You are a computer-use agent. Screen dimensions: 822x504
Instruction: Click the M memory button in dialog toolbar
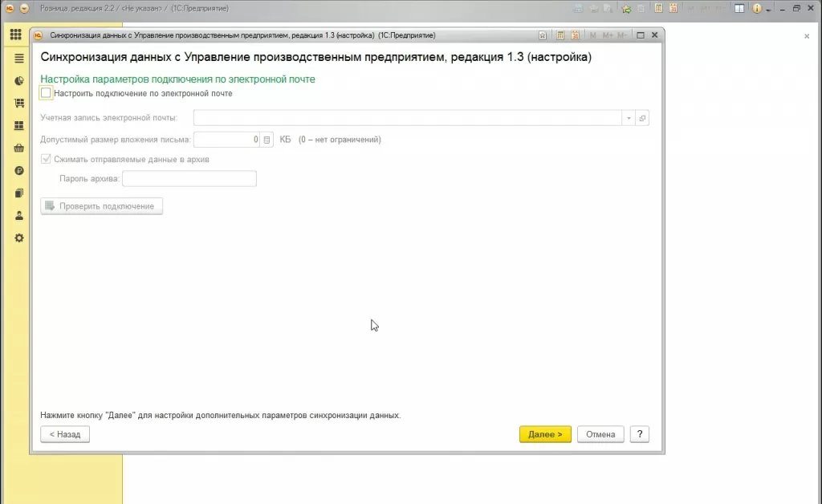point(593,35)
